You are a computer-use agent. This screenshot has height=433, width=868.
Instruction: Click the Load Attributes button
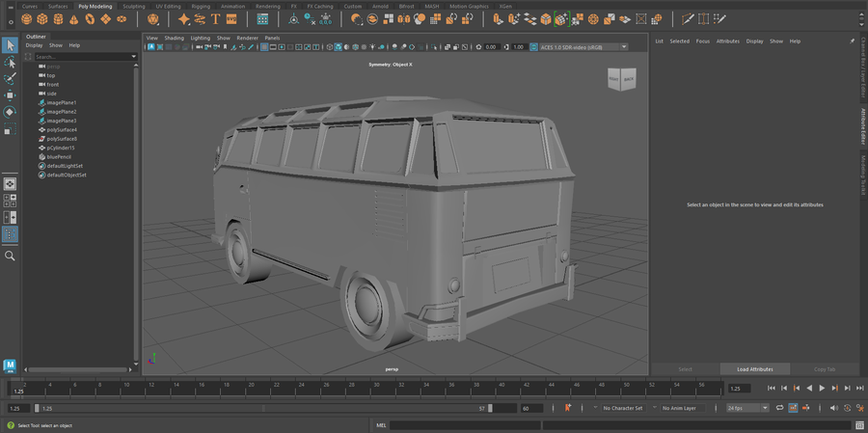[755, 369]
